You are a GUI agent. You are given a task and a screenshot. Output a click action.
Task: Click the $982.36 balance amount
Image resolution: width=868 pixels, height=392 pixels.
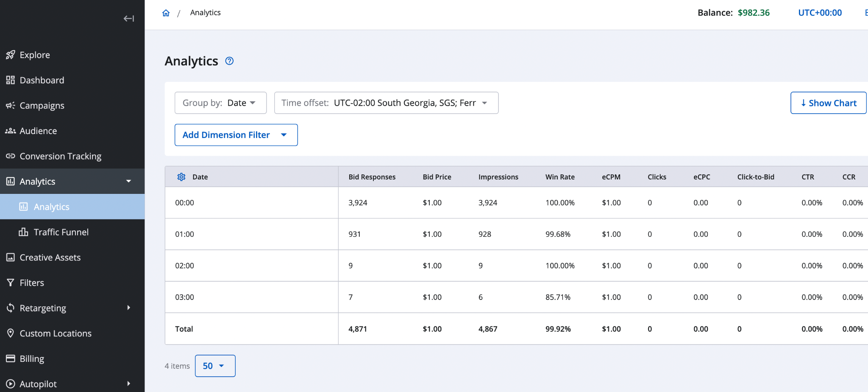[x=754, y=13]
